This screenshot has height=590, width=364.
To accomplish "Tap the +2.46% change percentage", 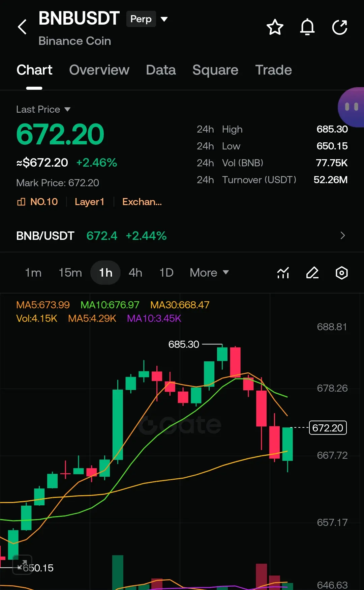I will 96,163.
